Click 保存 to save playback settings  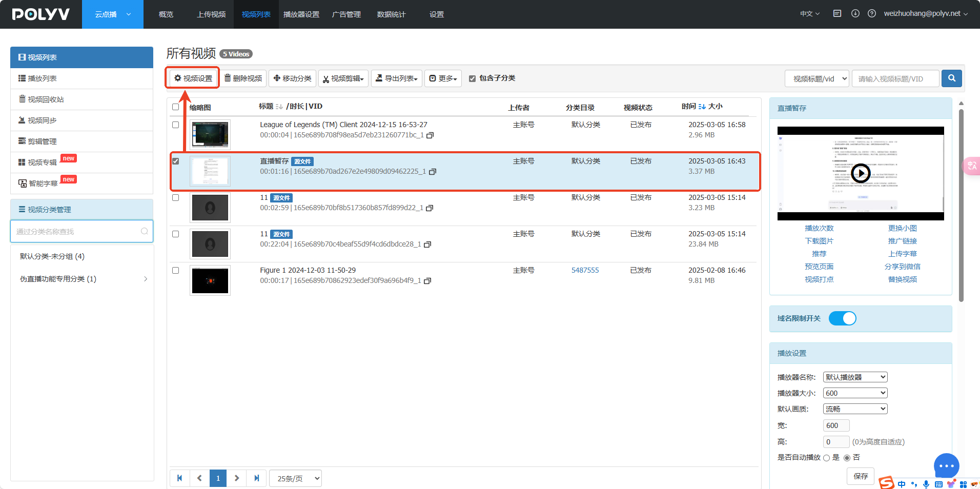pos(861,476)
